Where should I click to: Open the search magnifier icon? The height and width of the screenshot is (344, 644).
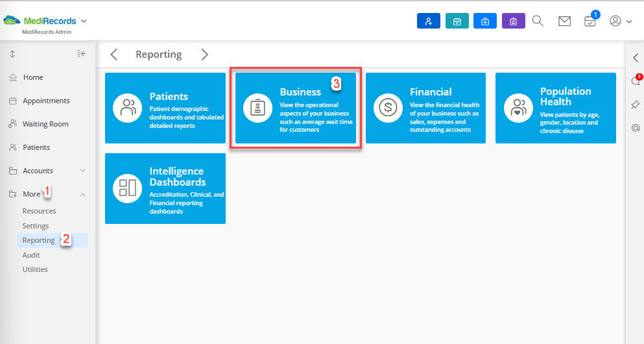click(538, 21)
